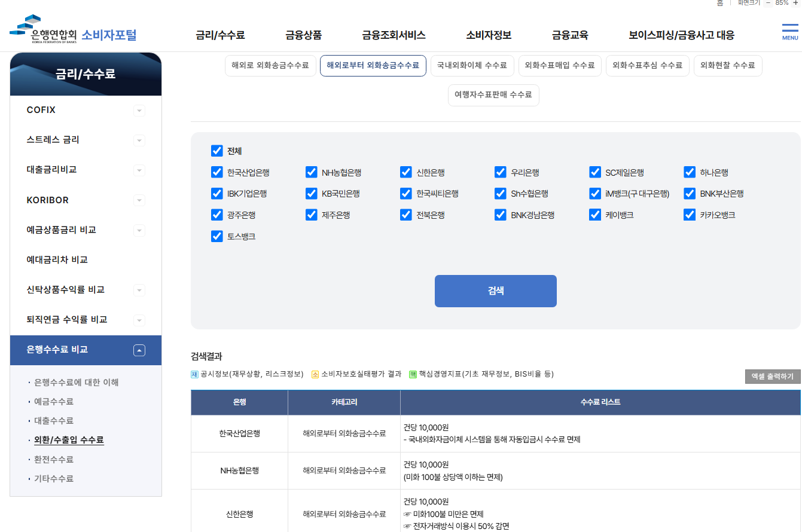802x532 pixels.
Task: Expand the 대출금리비교 sidebar arrow
Action: (x=139, y=170)
